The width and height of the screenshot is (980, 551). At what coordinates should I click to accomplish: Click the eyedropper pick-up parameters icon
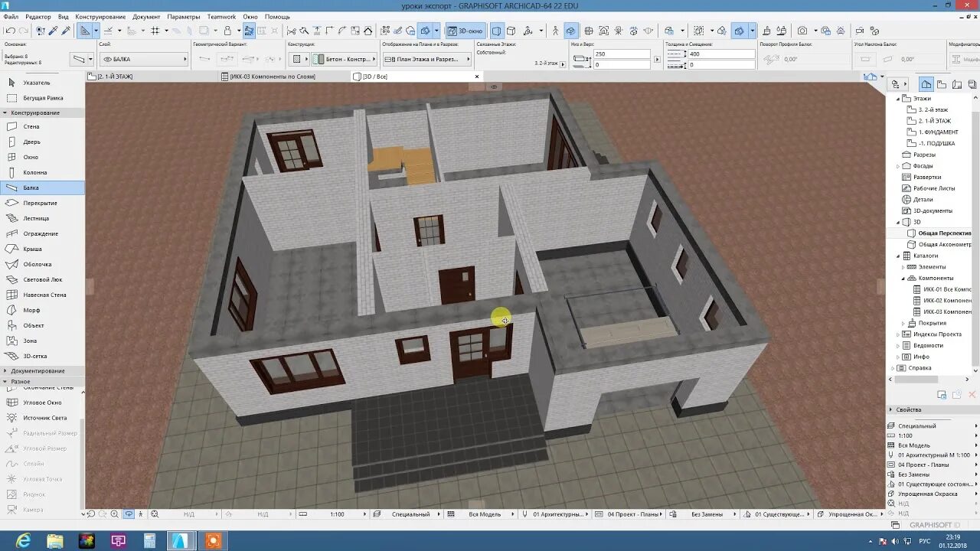(x=53, y=31)
